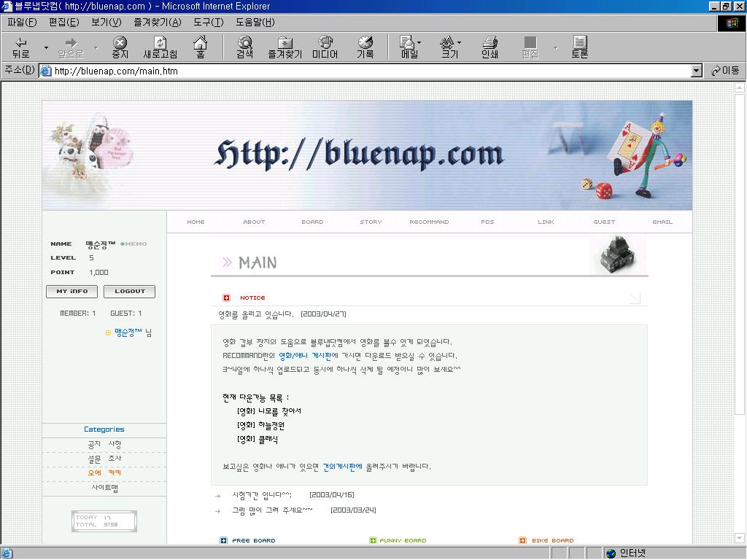This screenshot has width=747, height=560.
Task: Click the Stop (중지) toolbar icon
Action: 120,47
